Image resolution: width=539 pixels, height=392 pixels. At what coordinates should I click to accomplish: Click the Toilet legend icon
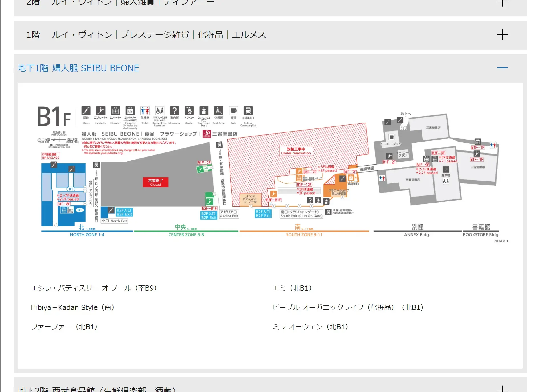click(x=145, y=111)
